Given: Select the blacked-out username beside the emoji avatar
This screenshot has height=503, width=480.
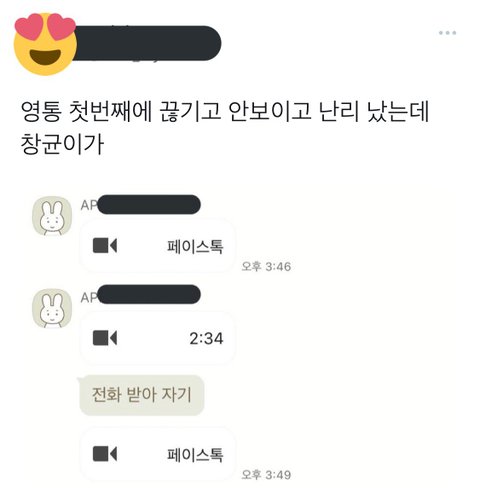Looking at the screenshot, I should pos(147,43).
